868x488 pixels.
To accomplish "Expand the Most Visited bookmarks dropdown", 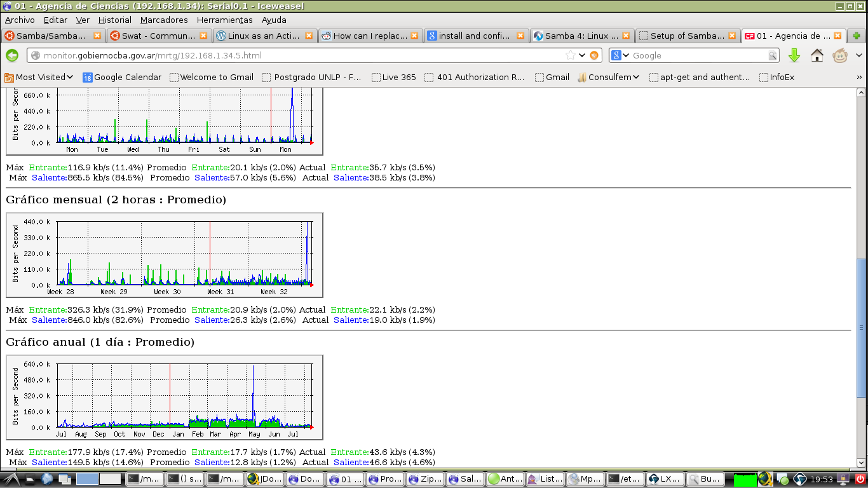I will 39,77.
